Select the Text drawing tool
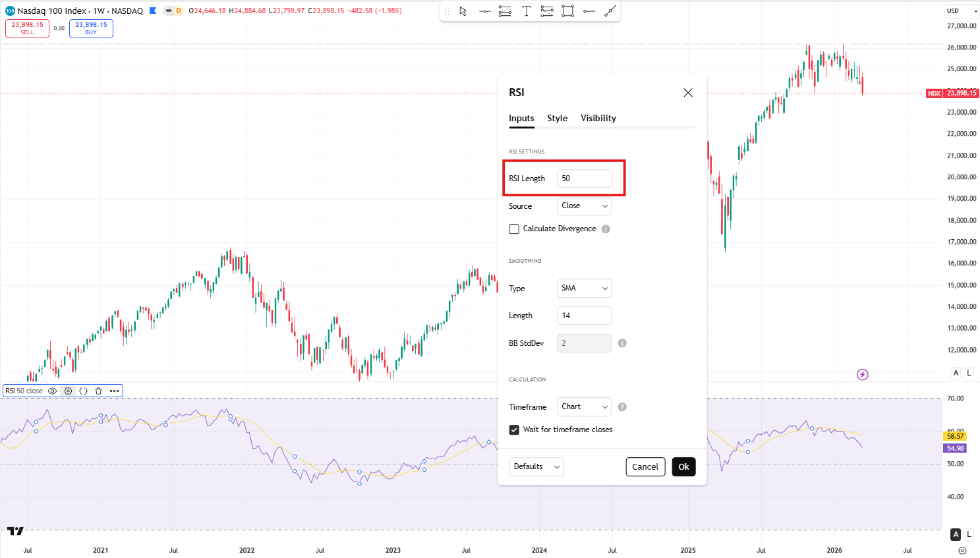This screenshot has width=980, height=558. tap(526, 11)
